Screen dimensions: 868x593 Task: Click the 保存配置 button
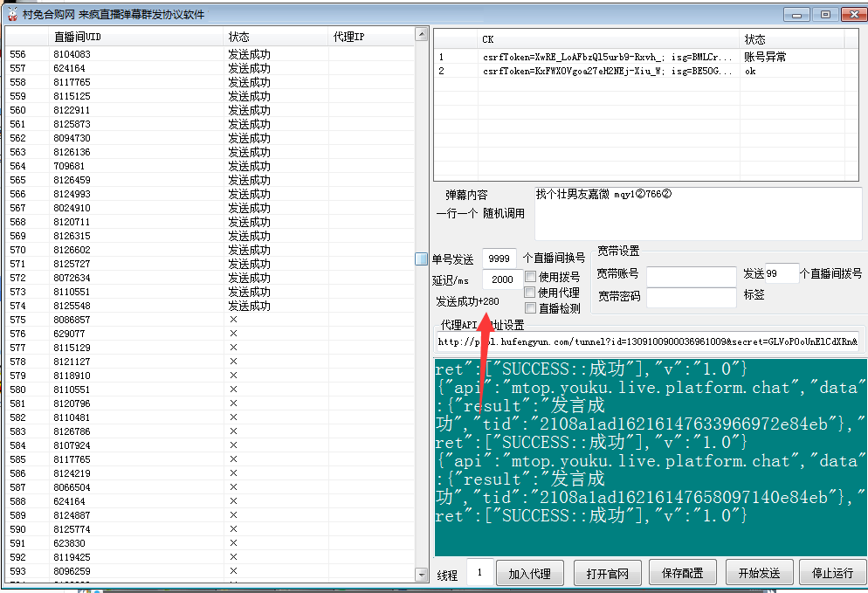click(682, 574)
